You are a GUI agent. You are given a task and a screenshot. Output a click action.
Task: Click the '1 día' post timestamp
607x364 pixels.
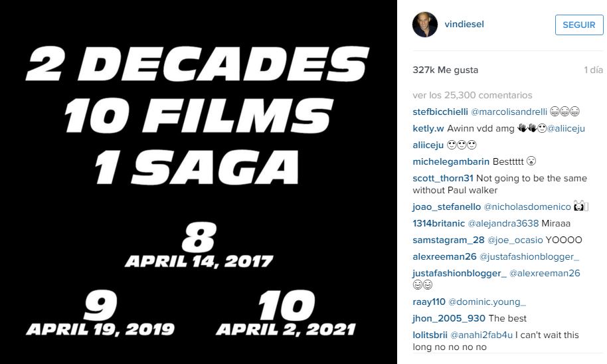(593, 70)
